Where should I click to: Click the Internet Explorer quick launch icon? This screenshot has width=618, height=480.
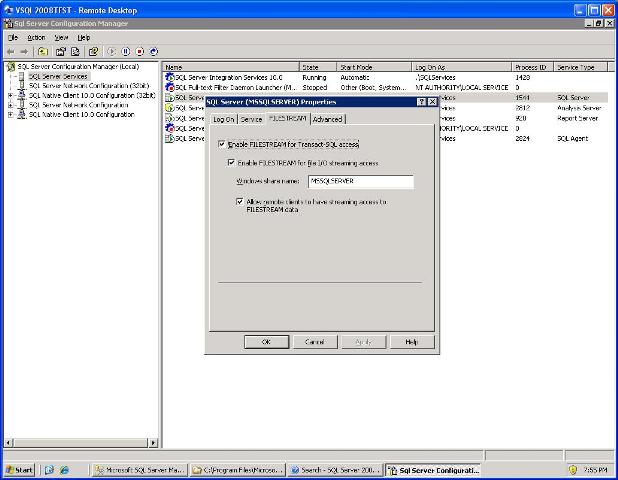pos(64,470)
